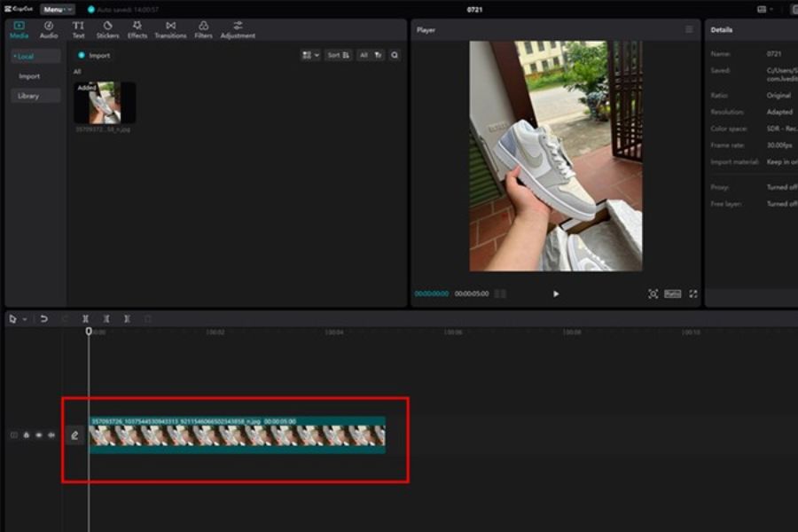Viewport: 798px width, 532px height.
Task: Click the track collapse icon left of lock
Action: point(13,435)
